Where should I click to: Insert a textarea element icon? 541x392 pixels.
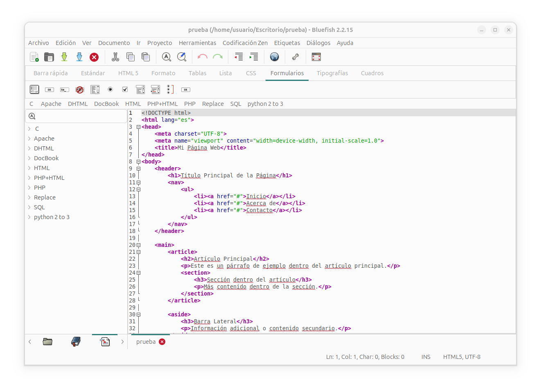[x=95, y=90]
